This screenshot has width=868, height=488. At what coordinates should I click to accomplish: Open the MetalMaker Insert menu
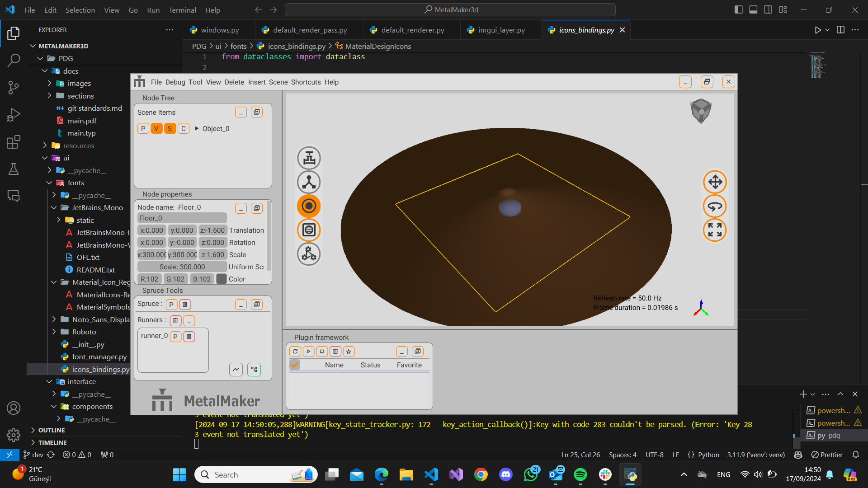pos(257,82)
